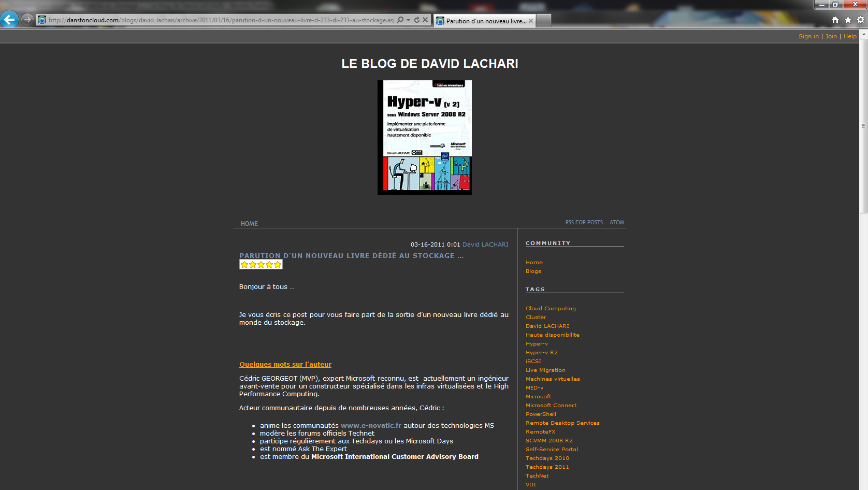
Task: Rate the post one star
Action: (x=244, y=265)
